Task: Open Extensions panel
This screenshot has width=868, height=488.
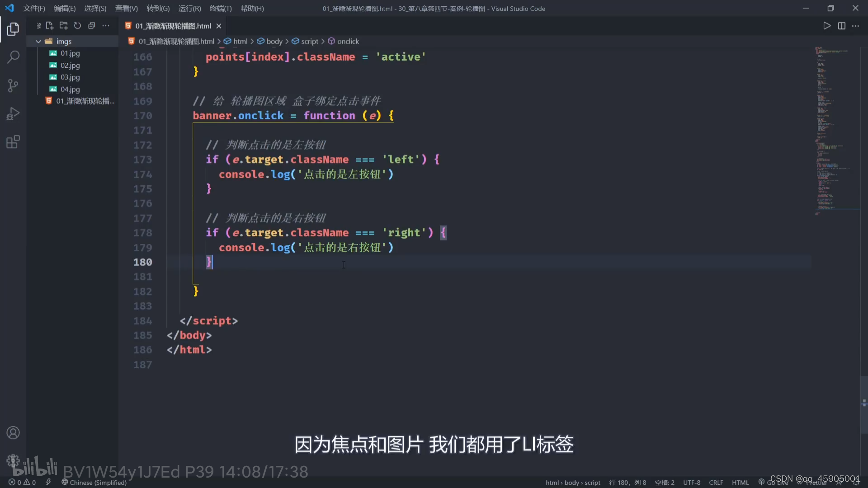Action: 13,141
